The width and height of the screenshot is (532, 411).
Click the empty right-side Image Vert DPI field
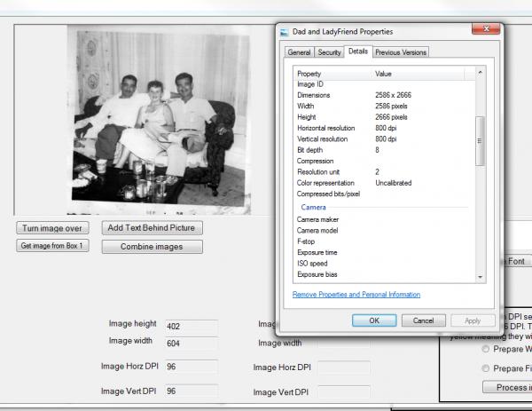point(344,392)
